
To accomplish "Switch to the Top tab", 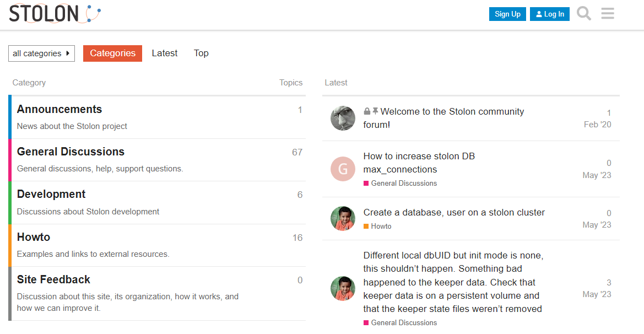I will tap(201, 53).
